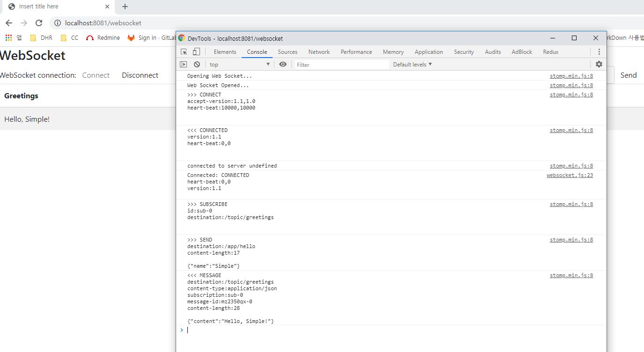
Task: Switch to the Application tab
Action: (x=429, y=52)
